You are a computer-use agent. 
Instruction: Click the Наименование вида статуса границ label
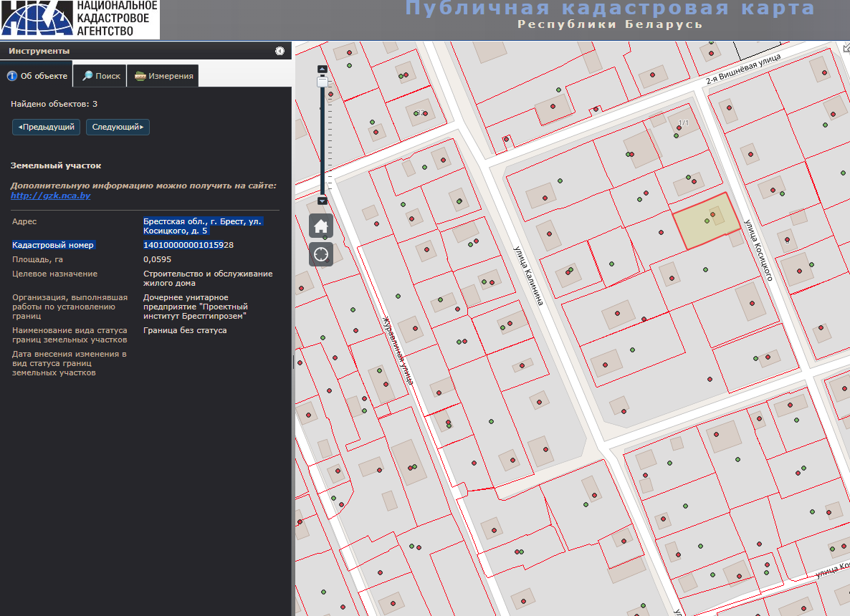click(70, 335)
